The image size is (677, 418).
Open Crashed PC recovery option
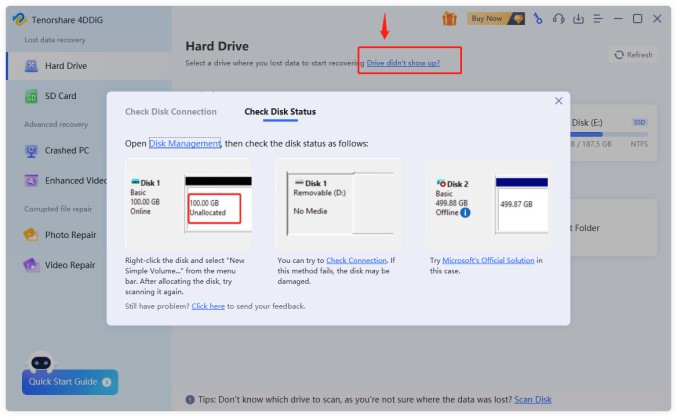click(x=66, y=151)
